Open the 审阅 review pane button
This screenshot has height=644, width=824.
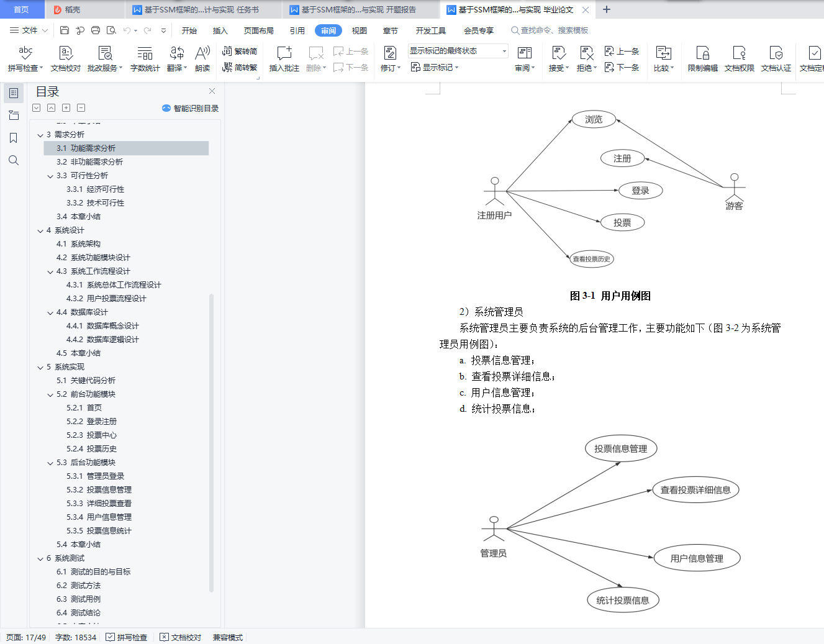525,59
